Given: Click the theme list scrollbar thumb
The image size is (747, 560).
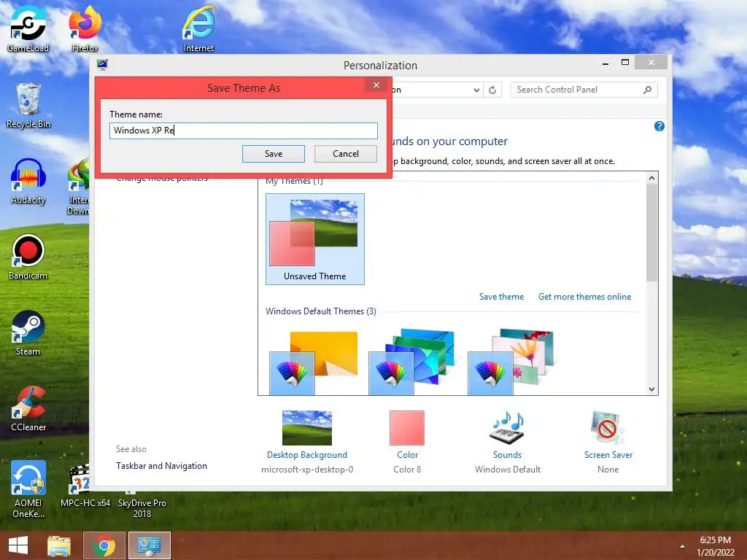Looking at the screenshot, I should [651, 233].
